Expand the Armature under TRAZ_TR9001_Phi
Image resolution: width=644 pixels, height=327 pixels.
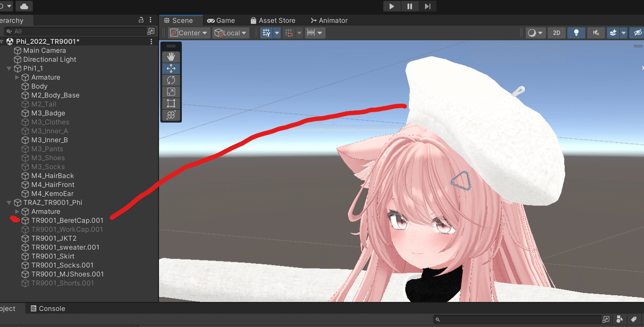[17, 211]
